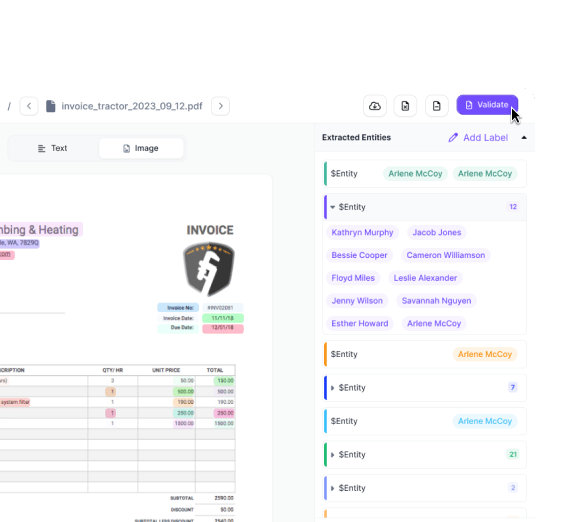Select the Cameron Williamson entity tag
This screenshot has height=522, width=580.
click(x=446, y=255)
